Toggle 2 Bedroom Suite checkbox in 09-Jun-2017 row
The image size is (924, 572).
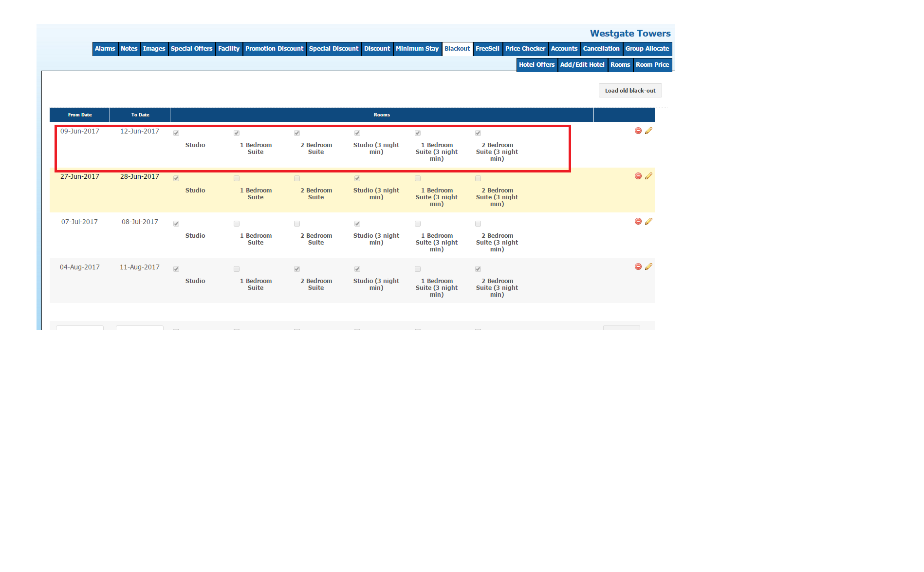pyautogui.click(x=297, y=133)
